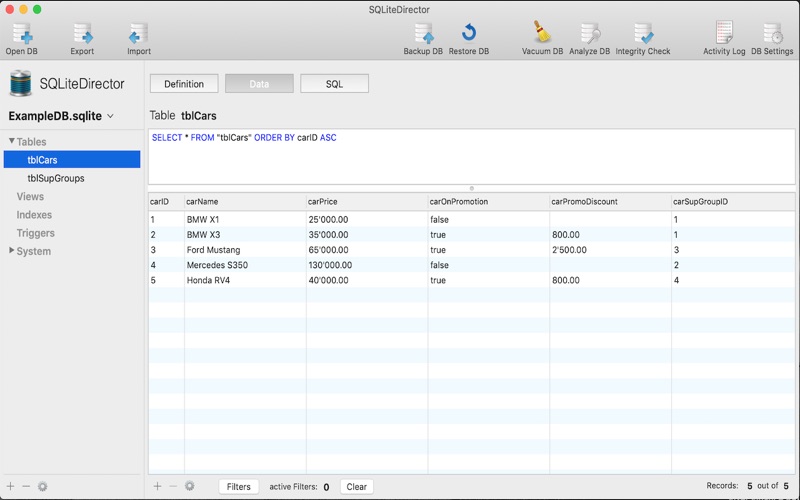Click the Clear filters button
Viewport: 800px width, 500px height.
(x=357, y=487)
